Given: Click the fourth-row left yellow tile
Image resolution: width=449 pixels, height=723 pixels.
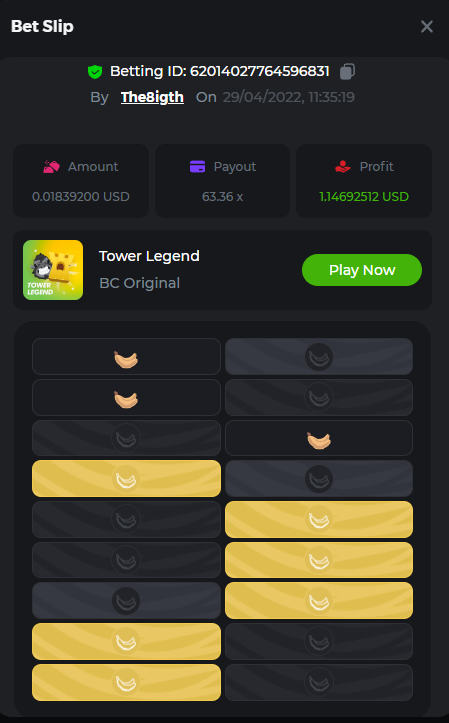Looking at the screenshot, I should point(126,479).
